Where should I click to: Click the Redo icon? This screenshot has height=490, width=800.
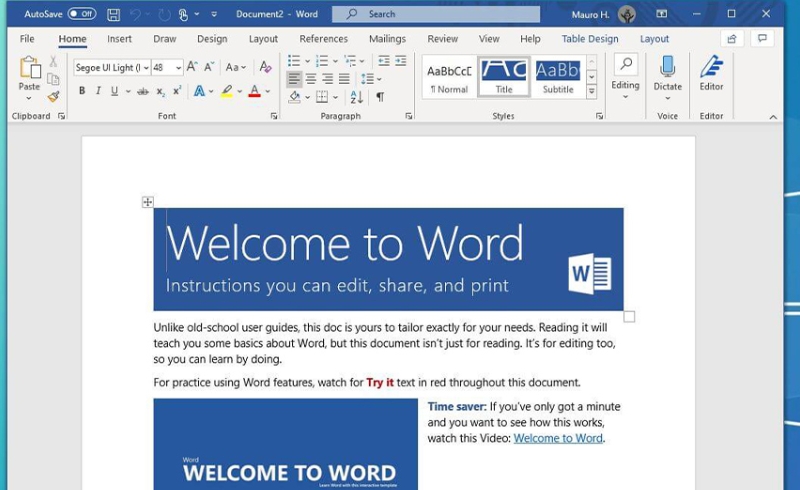click(x=164, y=14)
